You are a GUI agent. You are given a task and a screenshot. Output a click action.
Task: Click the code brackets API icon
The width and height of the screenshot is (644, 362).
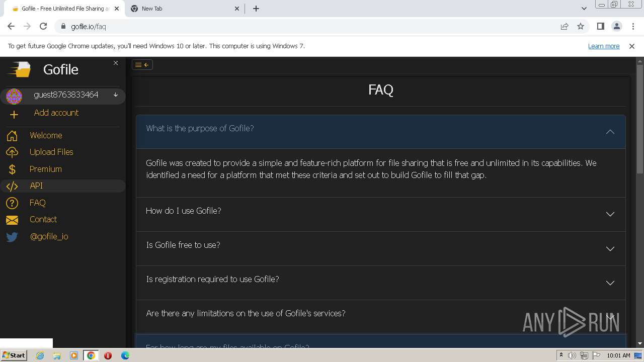click(x=12, y=186)
